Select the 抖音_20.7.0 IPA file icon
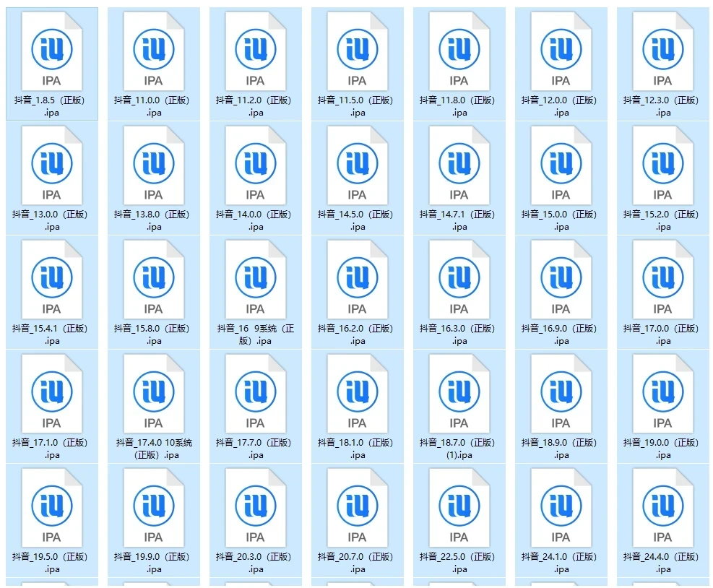Screen dimensions: 713x588 point(358,508)
